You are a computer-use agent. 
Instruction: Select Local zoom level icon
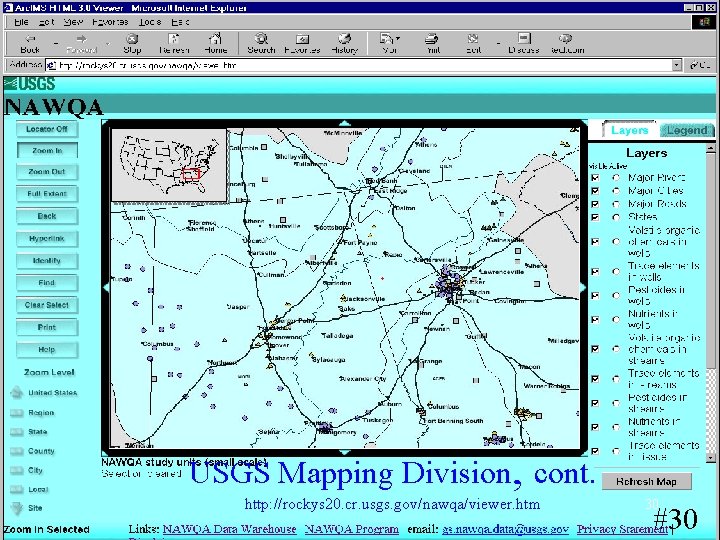click(17, 490)
